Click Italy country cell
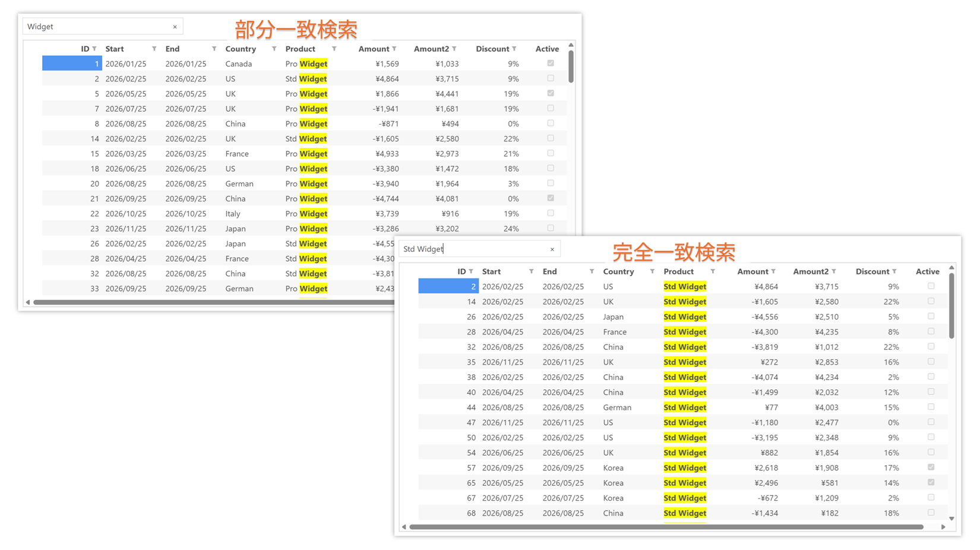Viewport: 980px width, 550px height. [x=233, y=214]
